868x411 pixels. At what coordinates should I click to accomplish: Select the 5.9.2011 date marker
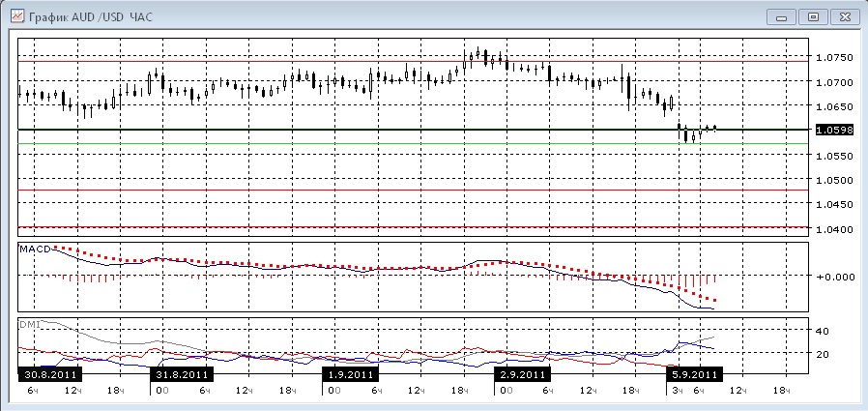tap(695, 374)
